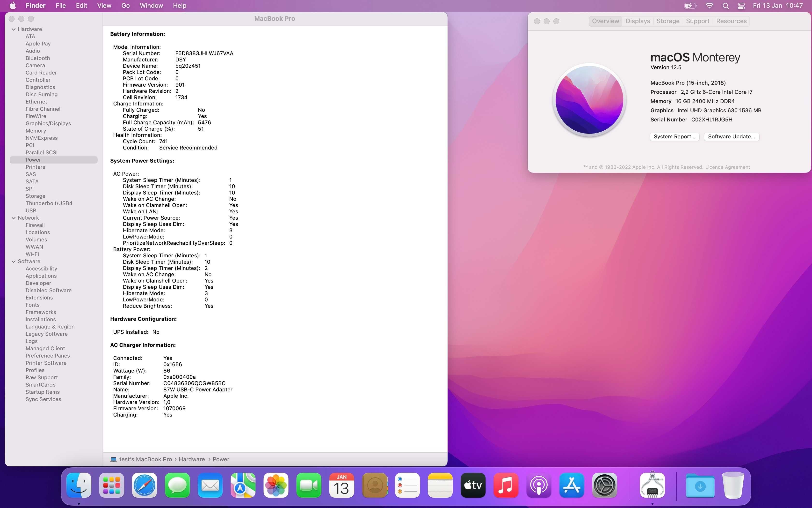The height and width of the screenshot is (508, 812).
Task: Open Photos app in Dock
Action: 276,486
